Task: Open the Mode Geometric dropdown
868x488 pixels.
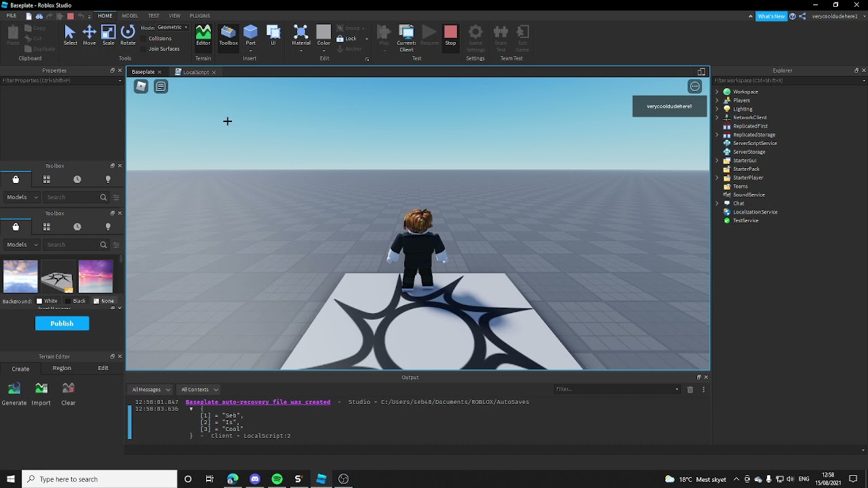Action: (172, 27)
